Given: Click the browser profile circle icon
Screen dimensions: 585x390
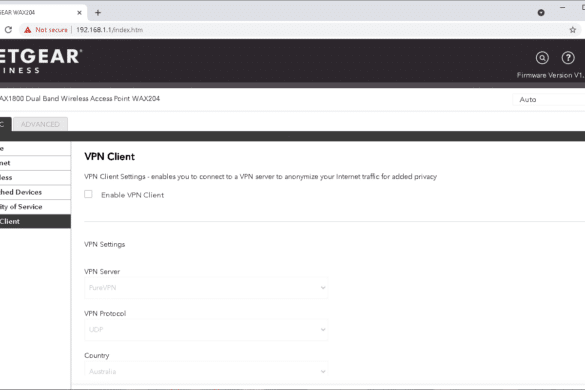Looking at the screenshot, I should point(541,13).
